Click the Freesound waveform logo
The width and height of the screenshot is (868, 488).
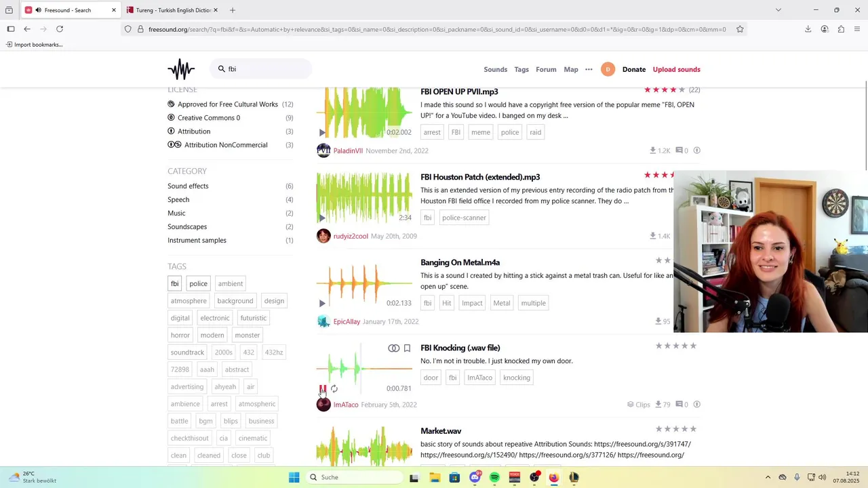(181, 69)
